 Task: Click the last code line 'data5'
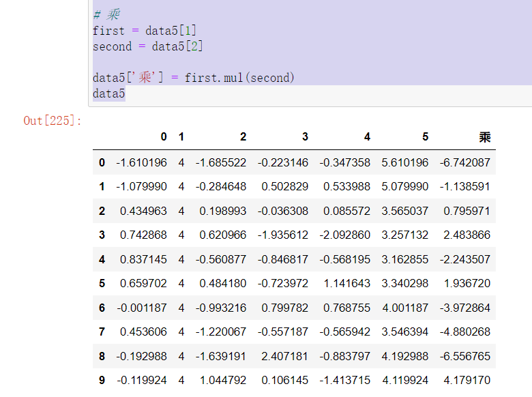pos(109,93)
